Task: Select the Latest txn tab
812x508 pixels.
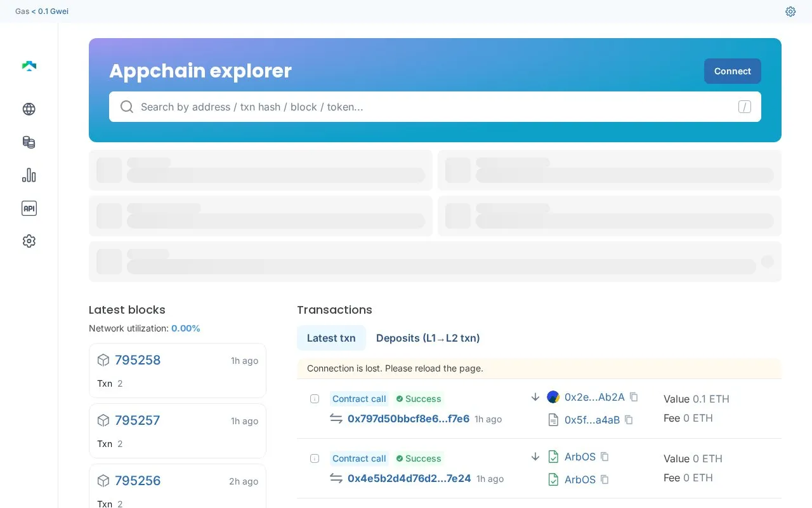Action: point(331,338)
